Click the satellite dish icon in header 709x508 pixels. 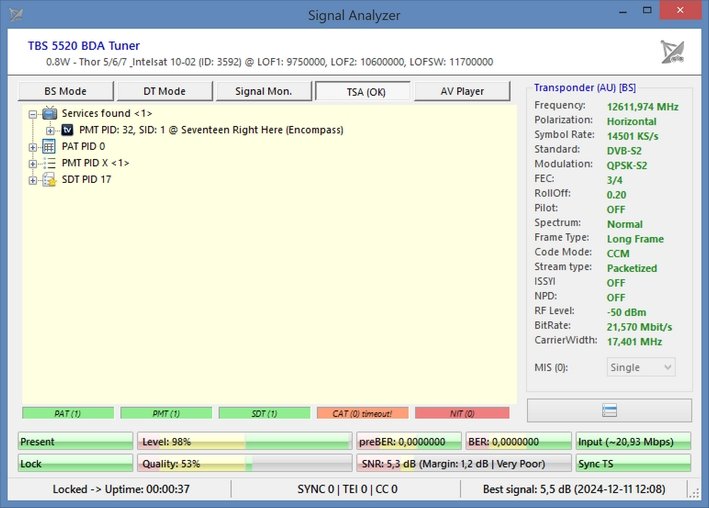tap(673, 52)
